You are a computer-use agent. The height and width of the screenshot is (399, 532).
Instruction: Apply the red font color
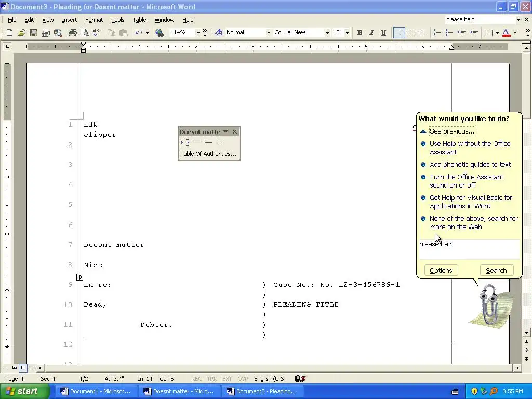pos(506,33)
